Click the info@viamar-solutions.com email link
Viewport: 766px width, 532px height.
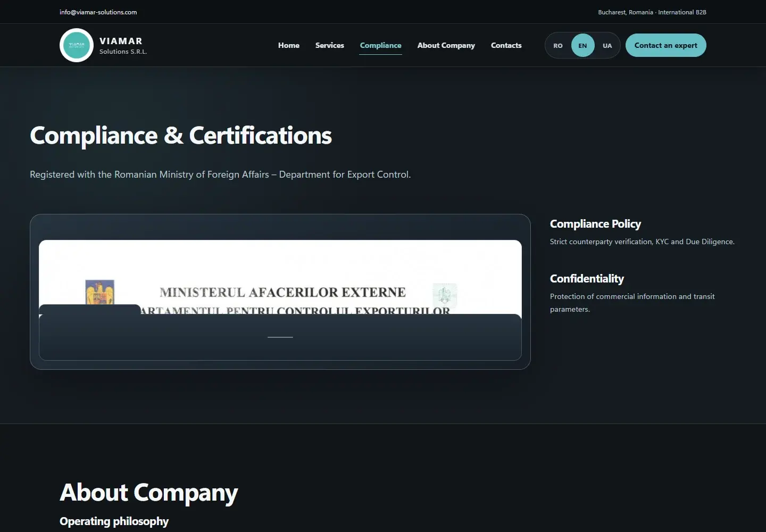pos(98,12)
